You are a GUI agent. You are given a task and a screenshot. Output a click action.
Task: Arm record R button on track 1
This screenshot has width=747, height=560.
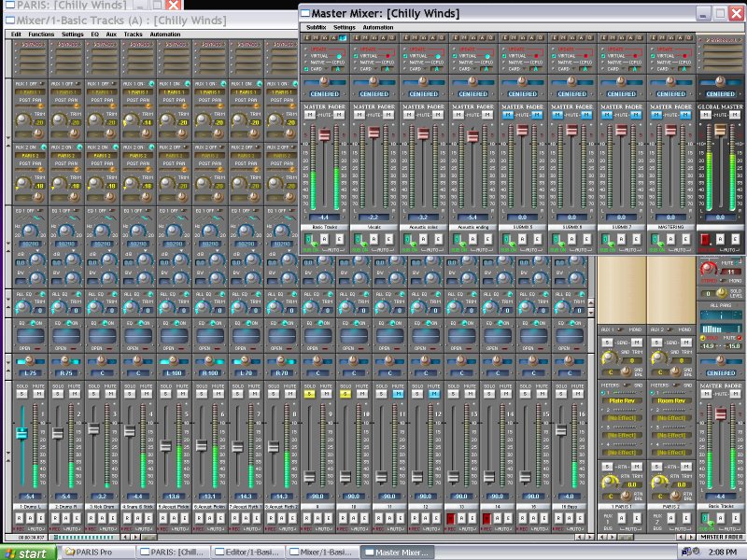coord(20,518)
